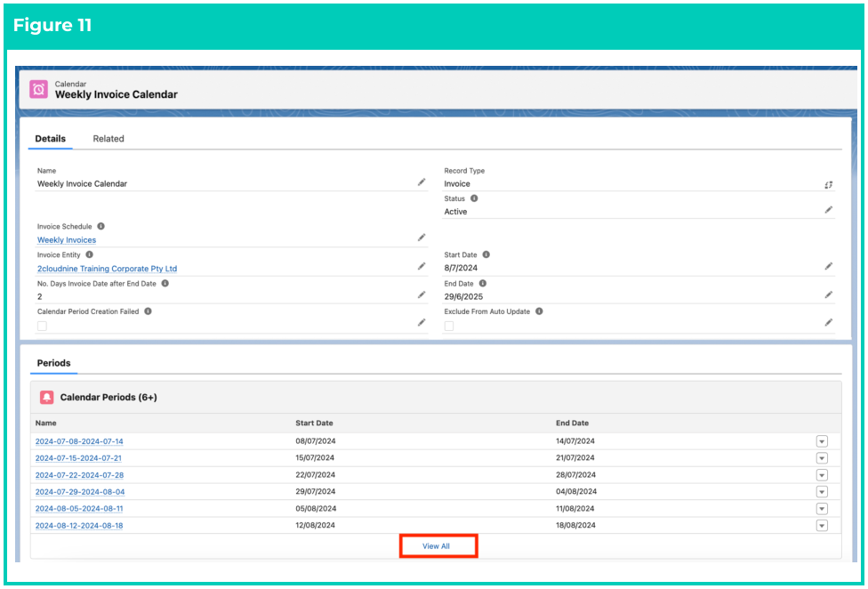Toggle Exclude From Auto Update checkbox

tap(449, 326)
